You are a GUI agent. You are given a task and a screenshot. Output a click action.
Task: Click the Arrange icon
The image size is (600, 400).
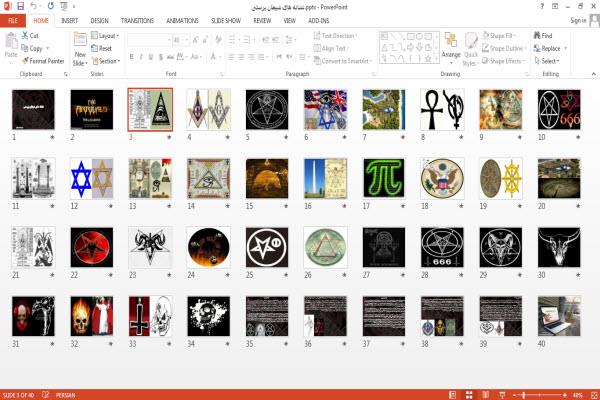[451, 40]
